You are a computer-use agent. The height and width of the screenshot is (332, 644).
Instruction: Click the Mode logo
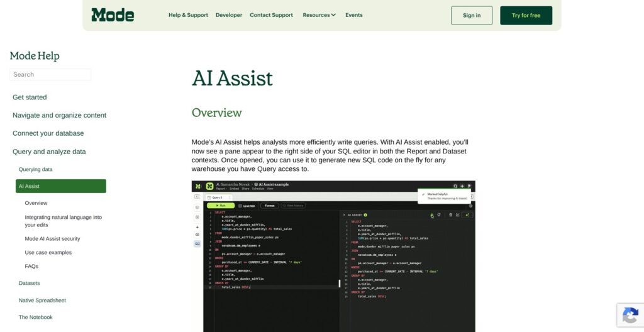[113, 15]
